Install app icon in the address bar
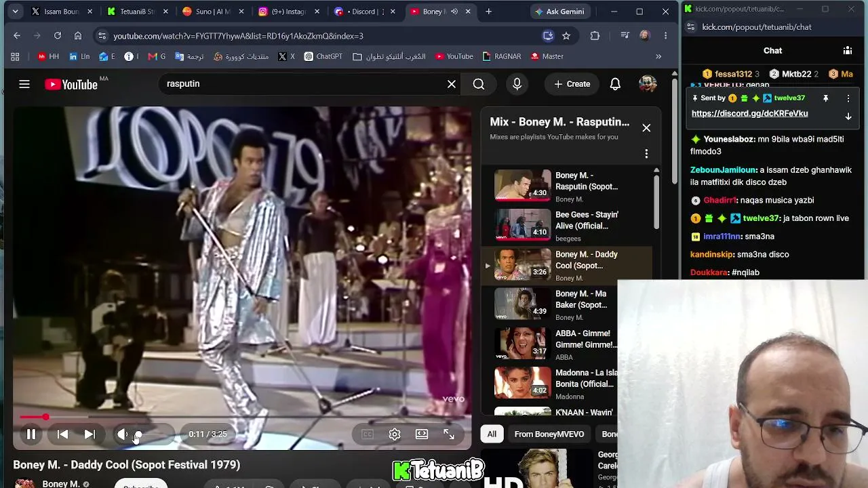Image resolution: width=868 pixels, height=488 pixels. click(x=548, y=36)
